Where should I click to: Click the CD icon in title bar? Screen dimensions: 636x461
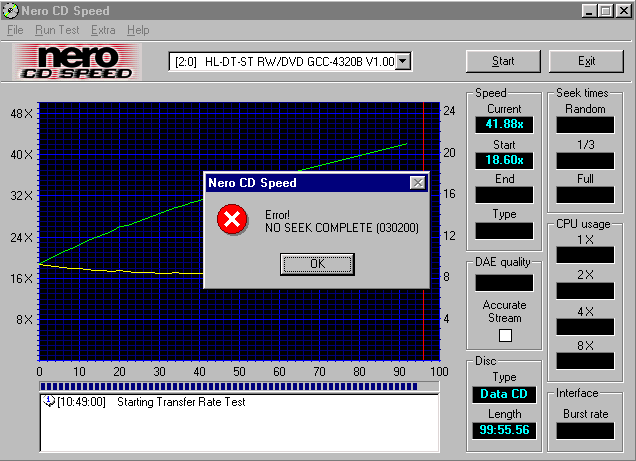click(x=10, y=11)
